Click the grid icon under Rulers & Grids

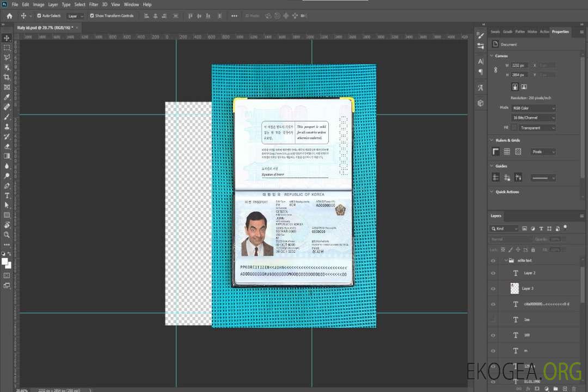tap(507, 152)
